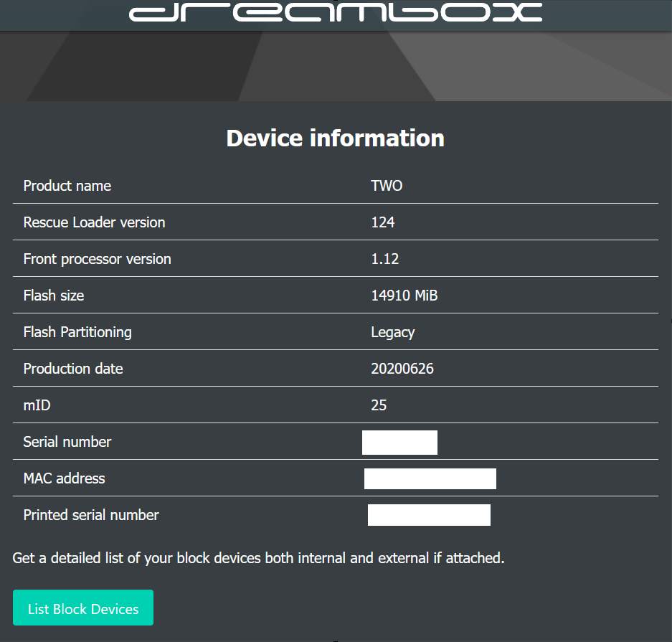Select the production date value 20200626
The image size is (672, 642).
point(402,369)
